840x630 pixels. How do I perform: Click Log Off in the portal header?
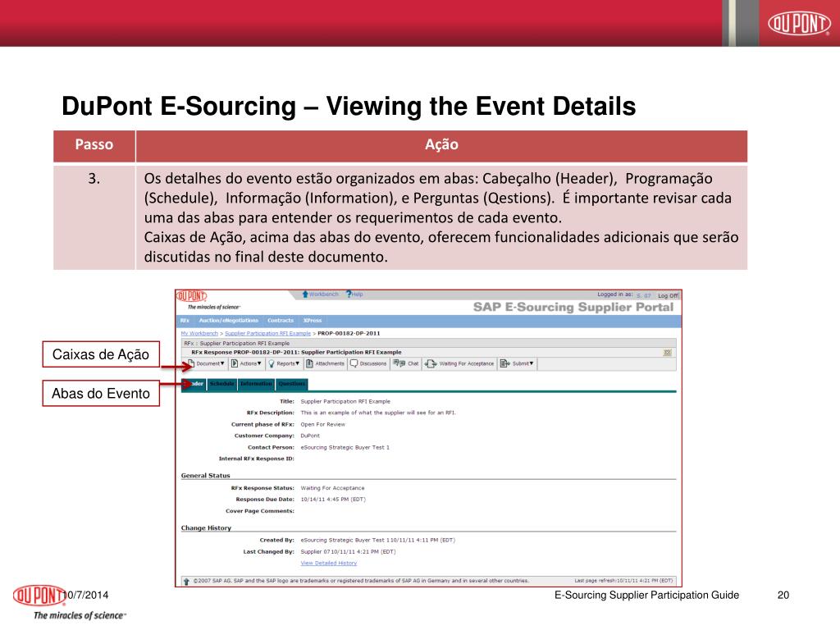tap(668, 295)
